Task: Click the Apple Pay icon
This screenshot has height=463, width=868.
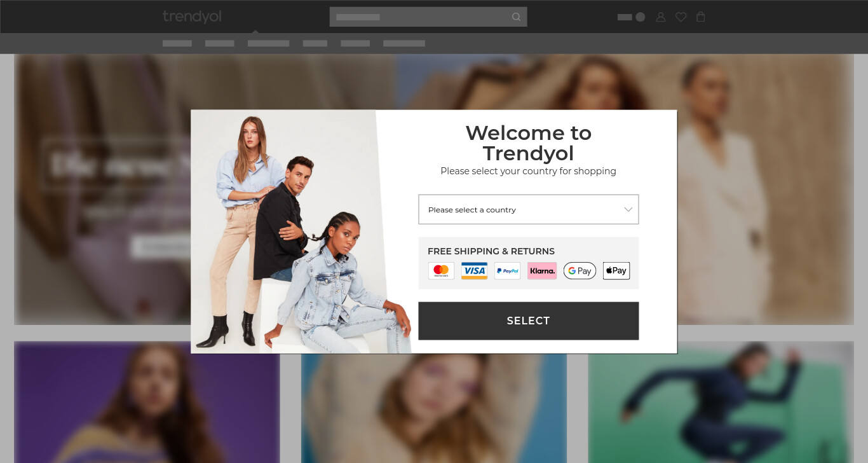Action: pos(616,271)
